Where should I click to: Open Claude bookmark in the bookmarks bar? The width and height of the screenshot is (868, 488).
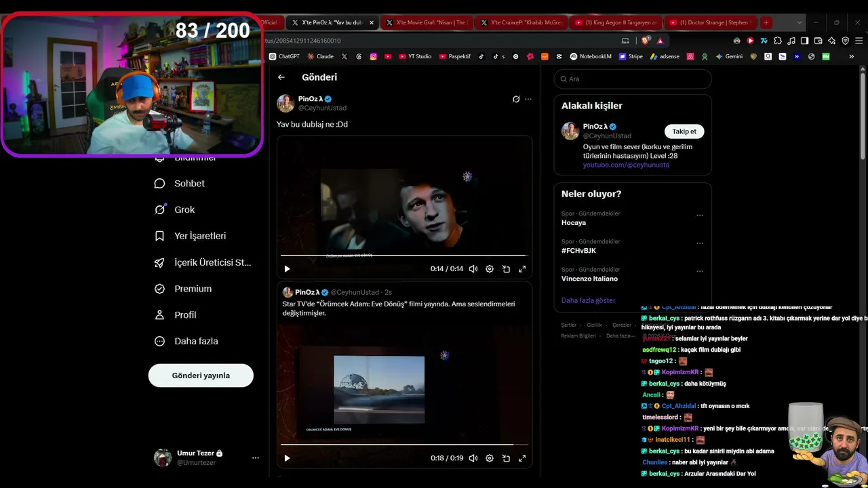click(x=320, y=56)
